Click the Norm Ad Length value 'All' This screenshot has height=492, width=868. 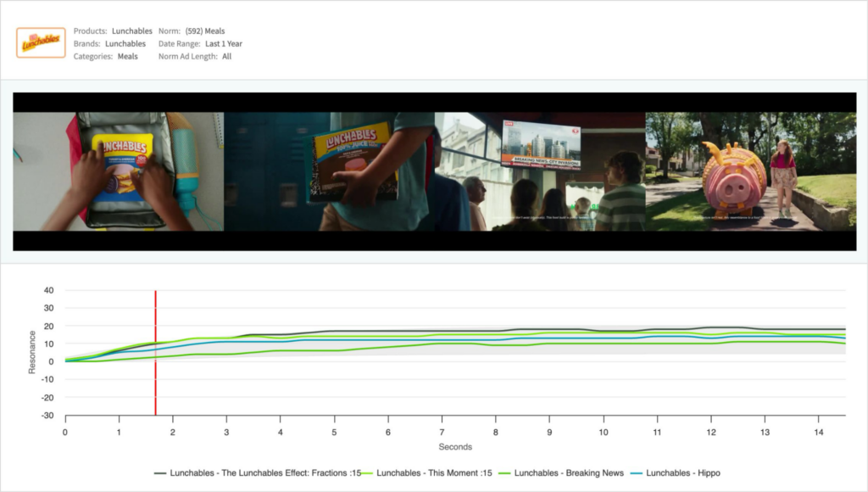coord(227,57)
